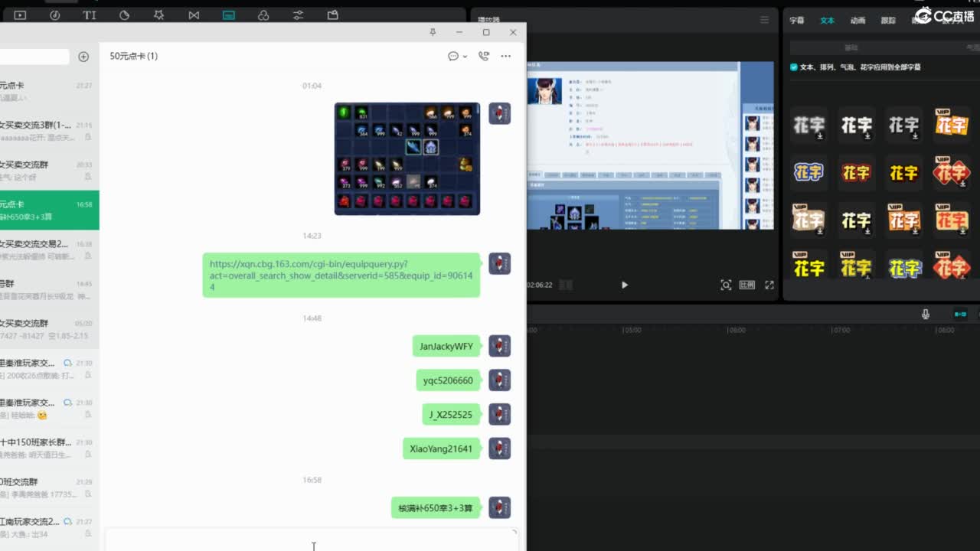Select the last message sent at 16:58

[436, 507]
